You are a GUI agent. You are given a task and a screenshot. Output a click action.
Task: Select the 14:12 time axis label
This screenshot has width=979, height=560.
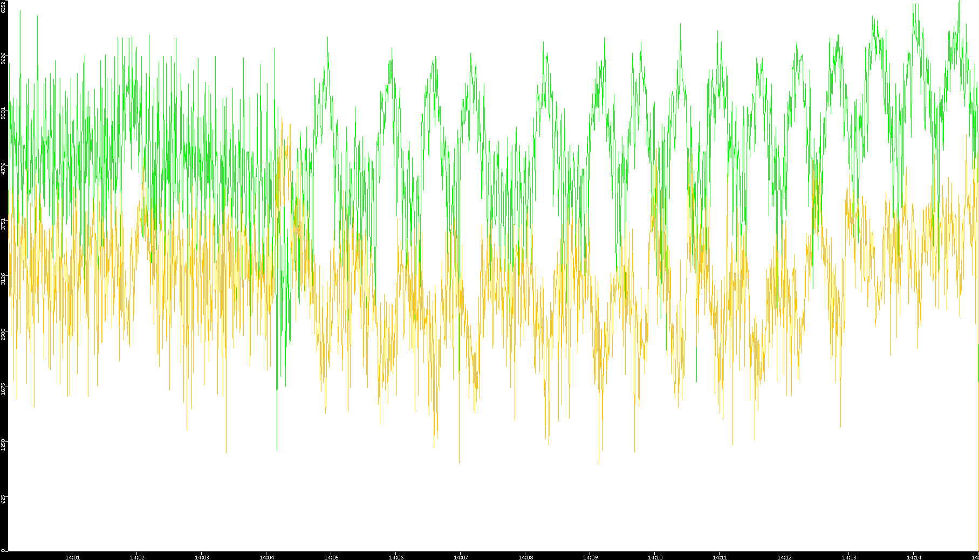pos(784,557)
